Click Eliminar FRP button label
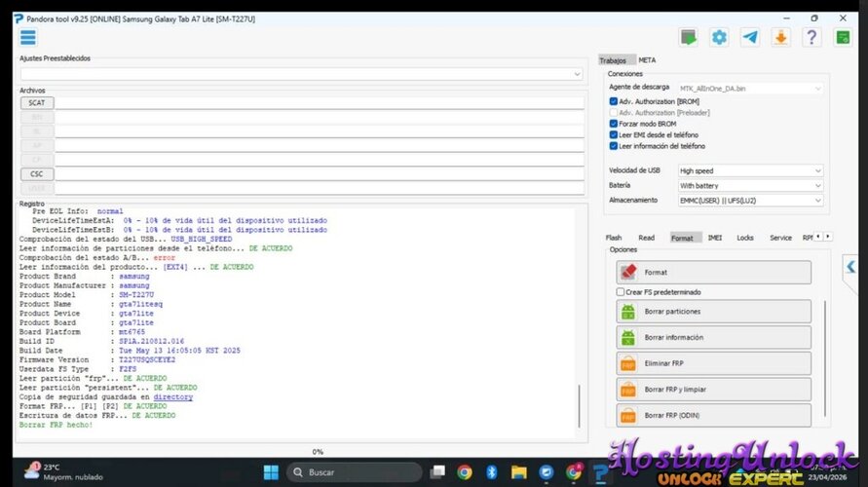 tap(663, 363)
